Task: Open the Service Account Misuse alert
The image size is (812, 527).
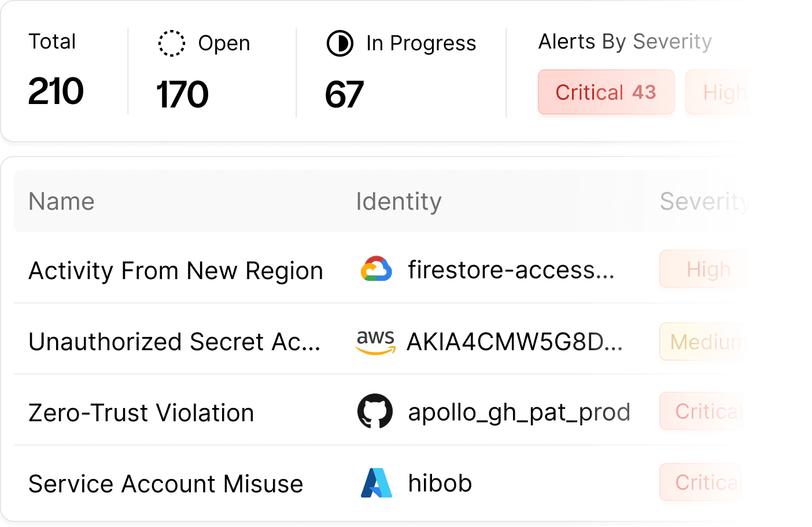Action: (x=166, y=484)
